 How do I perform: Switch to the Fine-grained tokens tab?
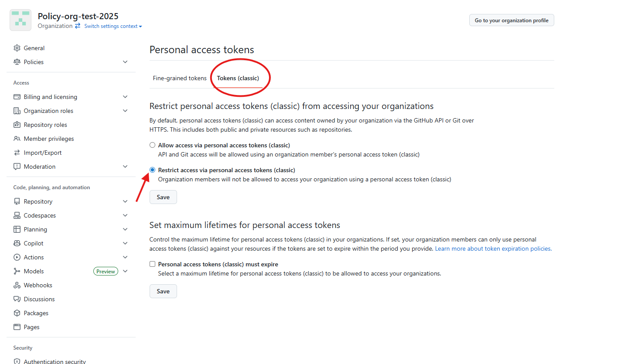(x=180, y=78)
